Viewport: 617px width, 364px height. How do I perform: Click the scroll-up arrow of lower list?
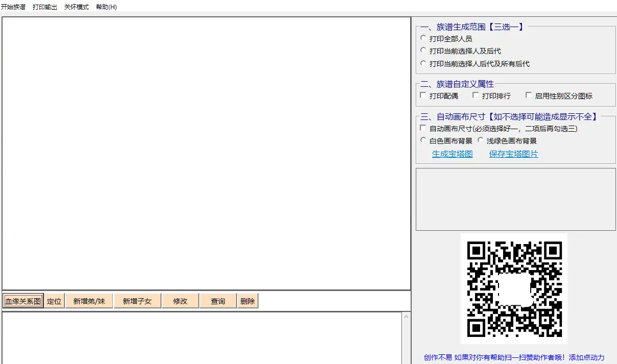(407, 317)
